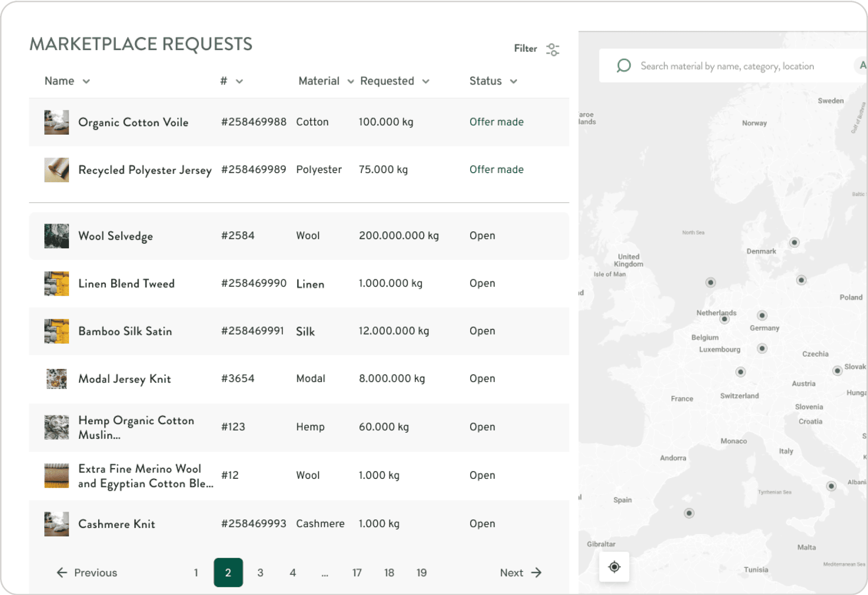
Task: Open Bamboo Silk Satin request
Action: [125, 331]
